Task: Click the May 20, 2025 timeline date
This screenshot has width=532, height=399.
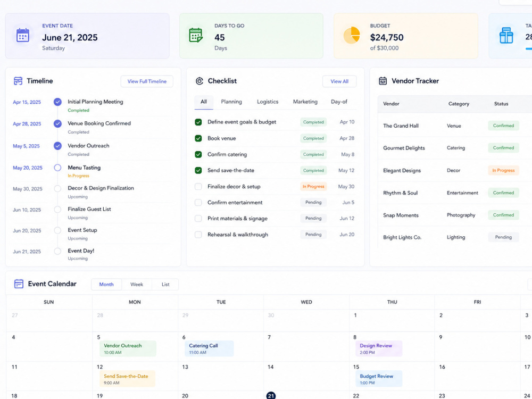Action: click(28, 168)
